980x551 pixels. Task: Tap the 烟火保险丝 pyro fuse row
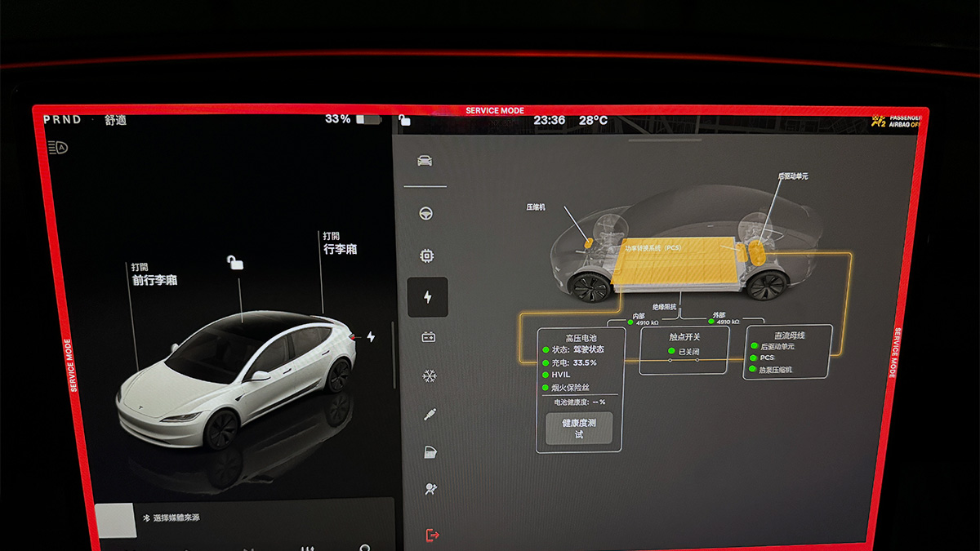pyautogui.click(x=567, y=388)
